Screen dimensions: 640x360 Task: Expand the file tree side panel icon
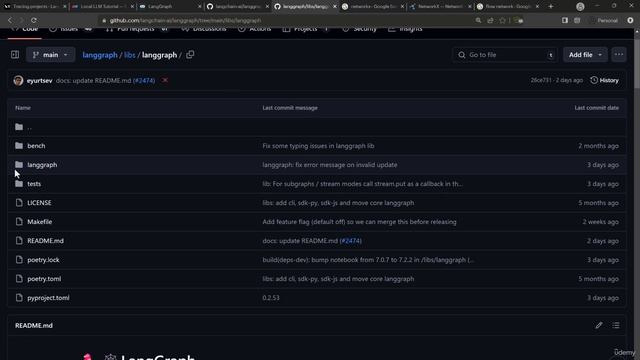[x=15, y=55]
